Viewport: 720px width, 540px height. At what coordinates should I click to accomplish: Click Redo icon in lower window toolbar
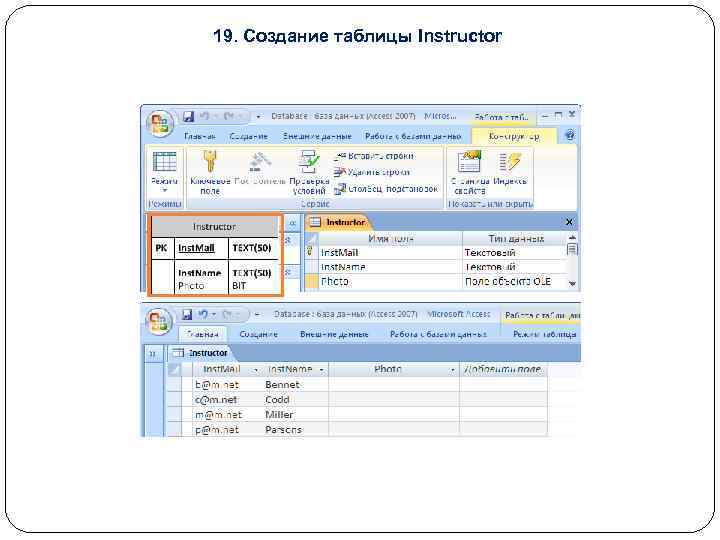pyautogui.click(x=228, y=315)
